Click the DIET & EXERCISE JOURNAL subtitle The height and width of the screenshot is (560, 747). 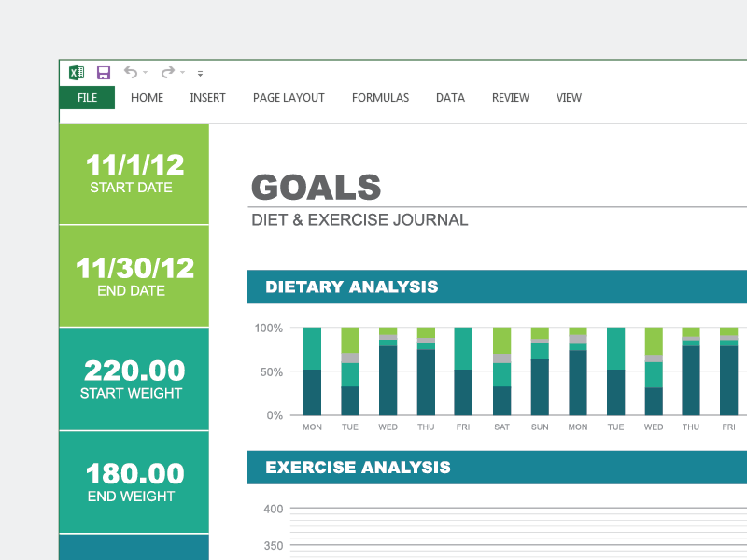pyautogui.click(x=359, y=220)
